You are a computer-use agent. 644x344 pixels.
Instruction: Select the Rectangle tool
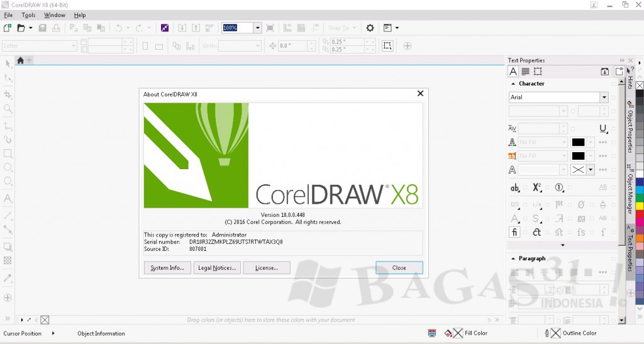[8, 153]
